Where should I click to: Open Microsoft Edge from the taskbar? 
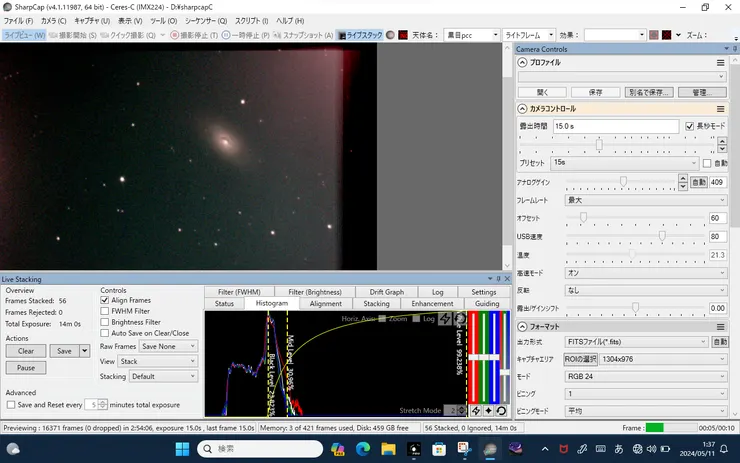pos(362,448)
